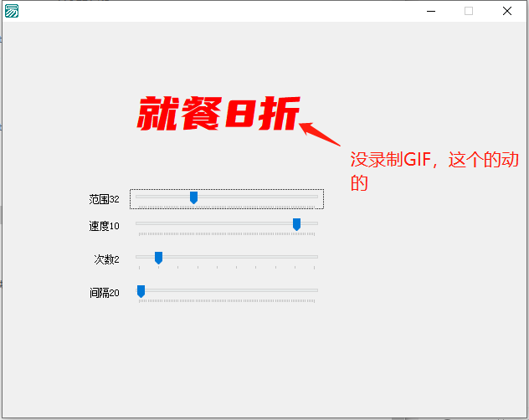Select the 间隔 slider handle
Screen dimensions: 529x420
[141, 291]
